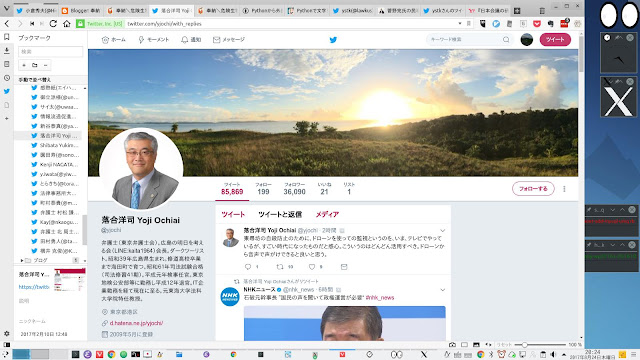Open the モーメント nav item
Screen dimensions: 640x360
153,40
